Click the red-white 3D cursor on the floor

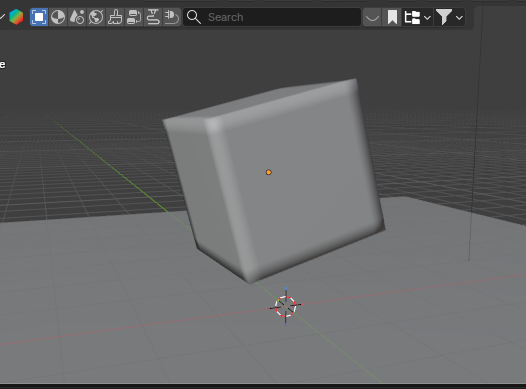point(285,306)
